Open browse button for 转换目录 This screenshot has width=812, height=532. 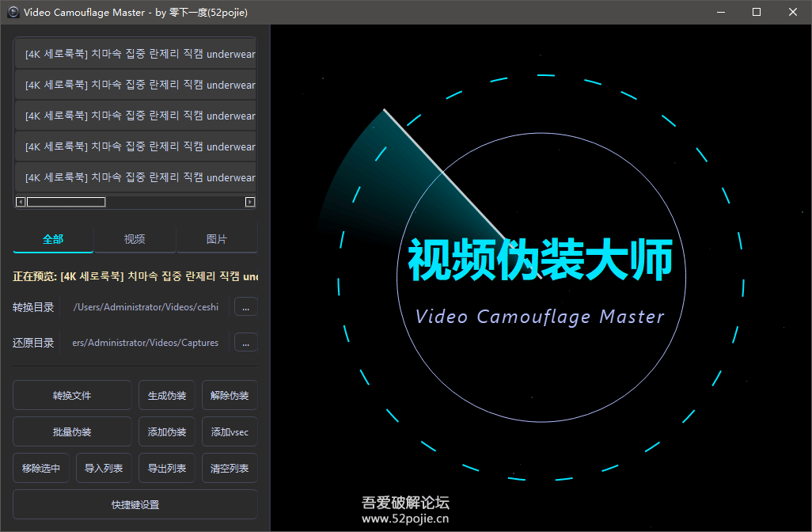tap(245, 306)
